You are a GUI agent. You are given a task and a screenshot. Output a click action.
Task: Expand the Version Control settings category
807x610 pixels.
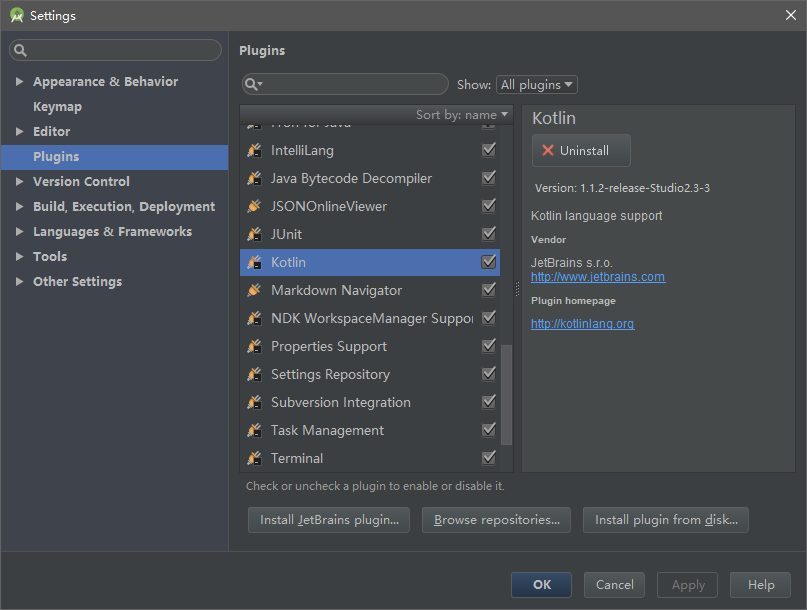pyautogui.click(x=19, y=182)
